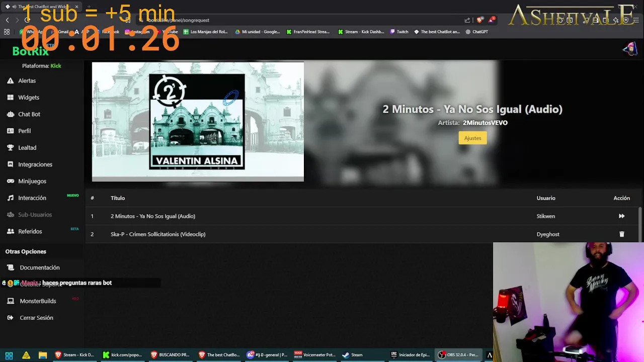Click the 'Título' column header
This screenshot has height=362, width=644.
pyautogui.click(x=118, y=198)
